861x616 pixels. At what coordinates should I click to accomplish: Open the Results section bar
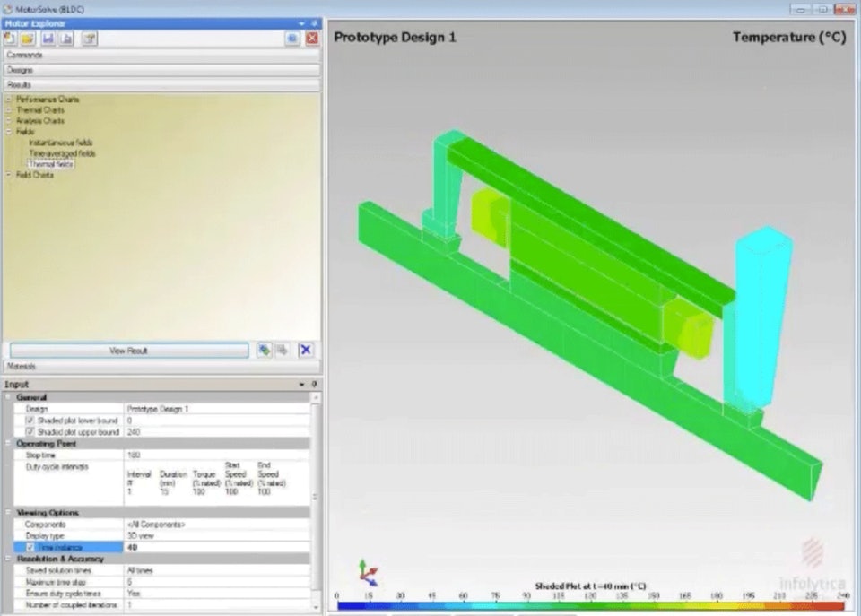pos(162,84)
